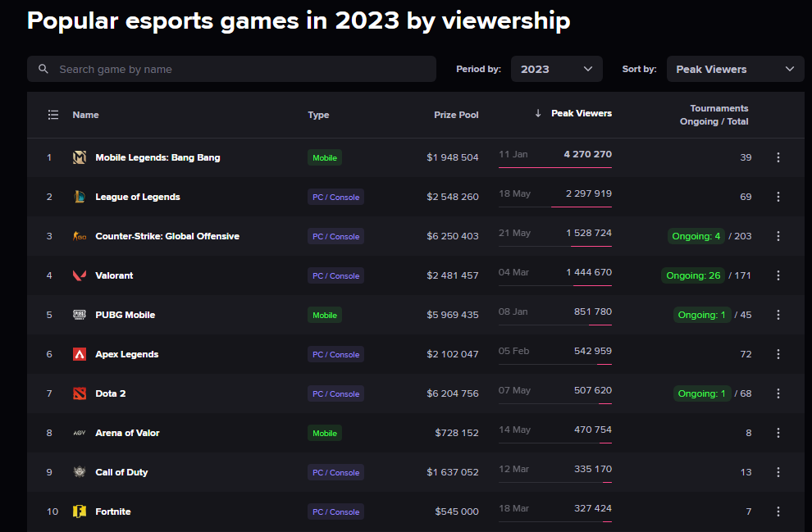Viewport: 812px width, 532px height.
Task: Click the sort descending arrow beside Peak Viewers
Action: click(x=538, y=113)
